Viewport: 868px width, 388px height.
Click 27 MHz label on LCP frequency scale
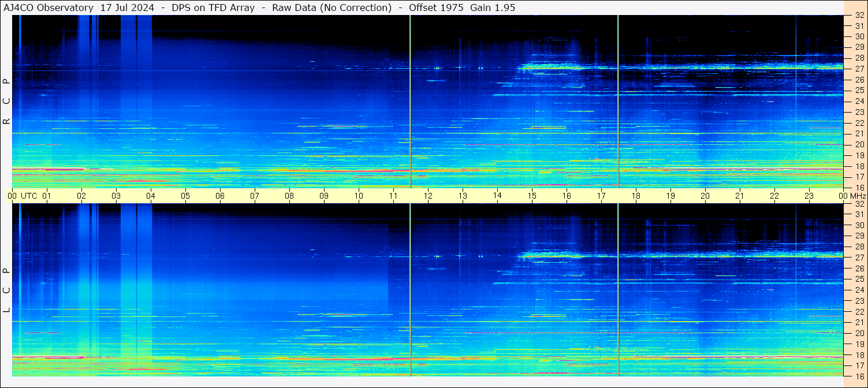(859, 258)
